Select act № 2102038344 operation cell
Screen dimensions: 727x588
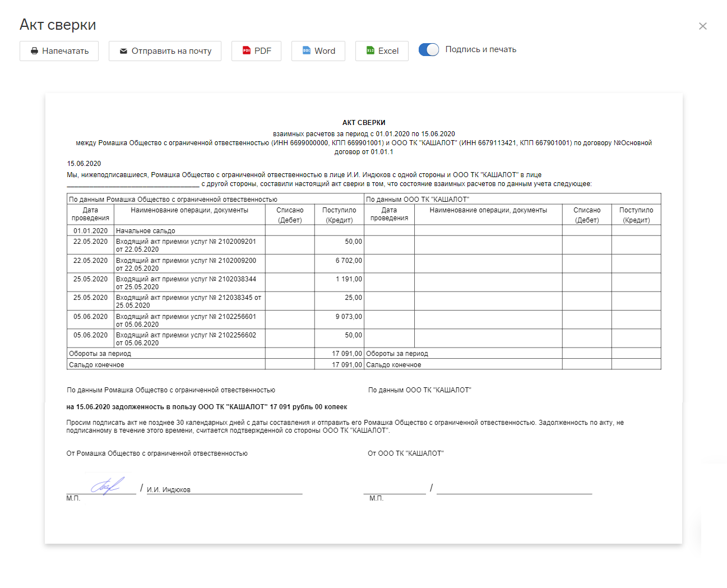tap(190, 283)
